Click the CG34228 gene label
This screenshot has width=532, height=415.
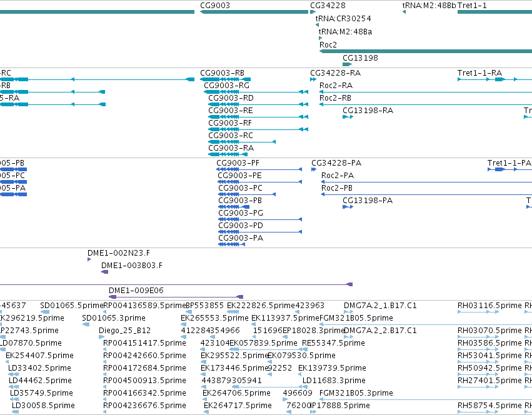(328, 6)
